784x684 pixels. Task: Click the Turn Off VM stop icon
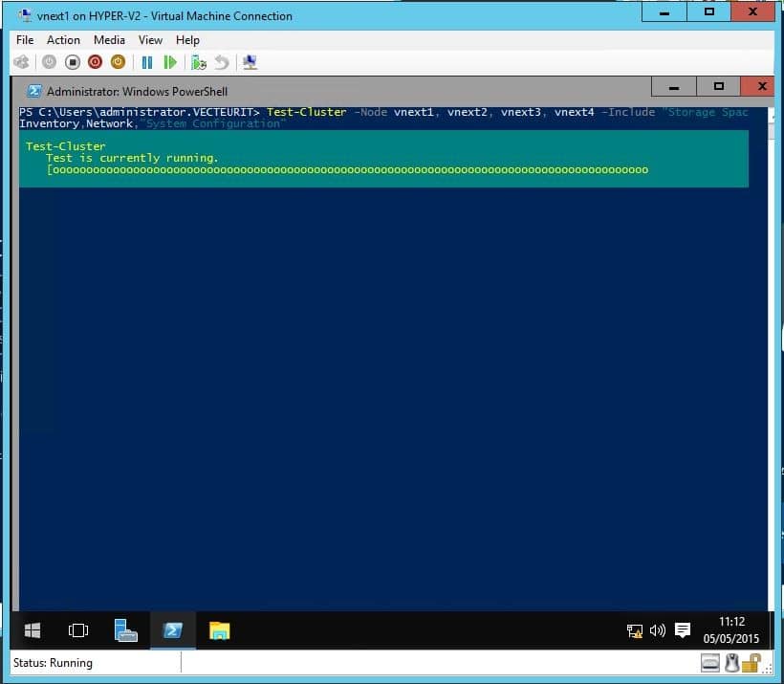(72, 62)
